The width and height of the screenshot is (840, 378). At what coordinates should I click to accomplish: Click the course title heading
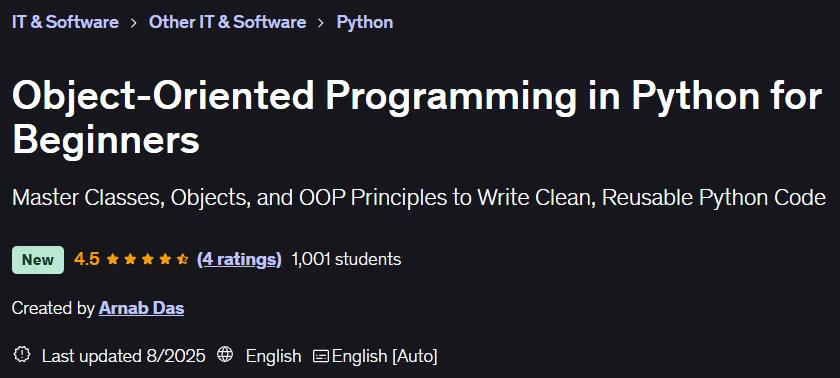pyautogui.click(x=417, y=118)
